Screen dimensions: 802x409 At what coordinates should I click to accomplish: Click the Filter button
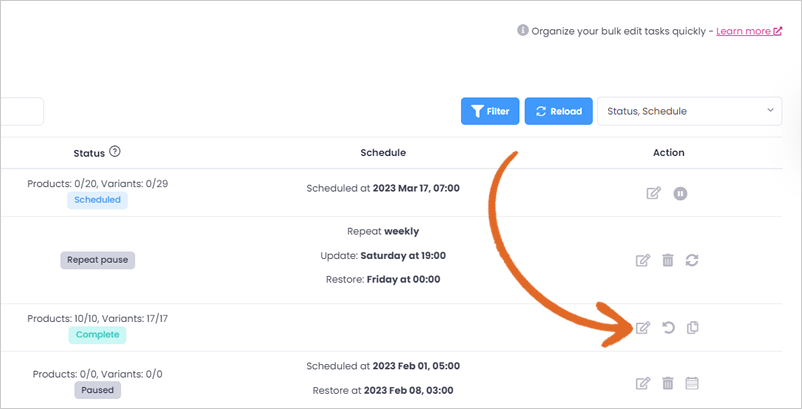(x=490, y=111)
